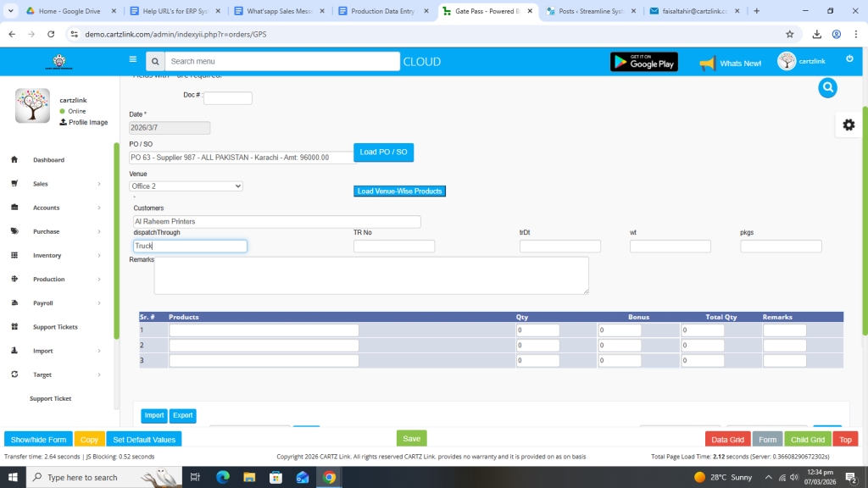Switch to the Data Grid view
The image size is (868, 488).
(x=727, y=440)
